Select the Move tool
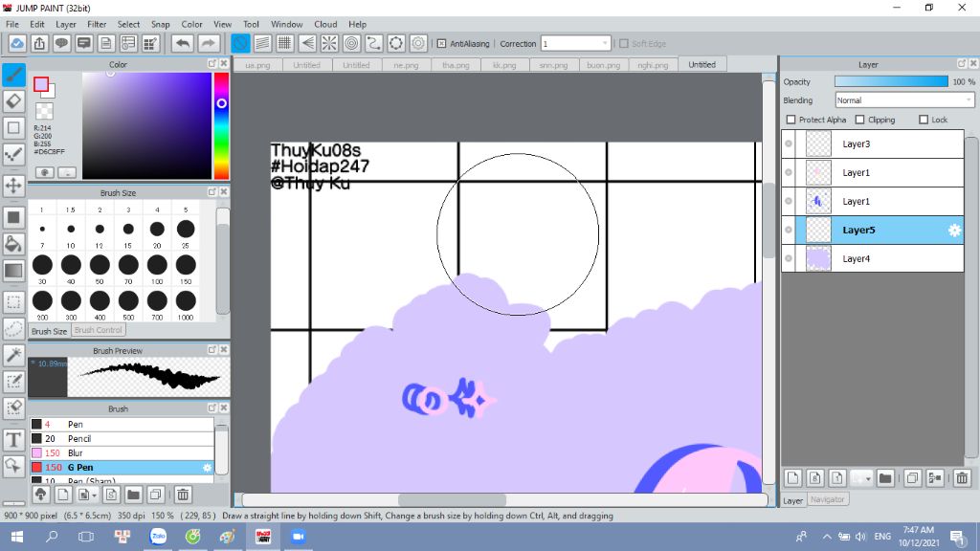 tap(13, 186)
